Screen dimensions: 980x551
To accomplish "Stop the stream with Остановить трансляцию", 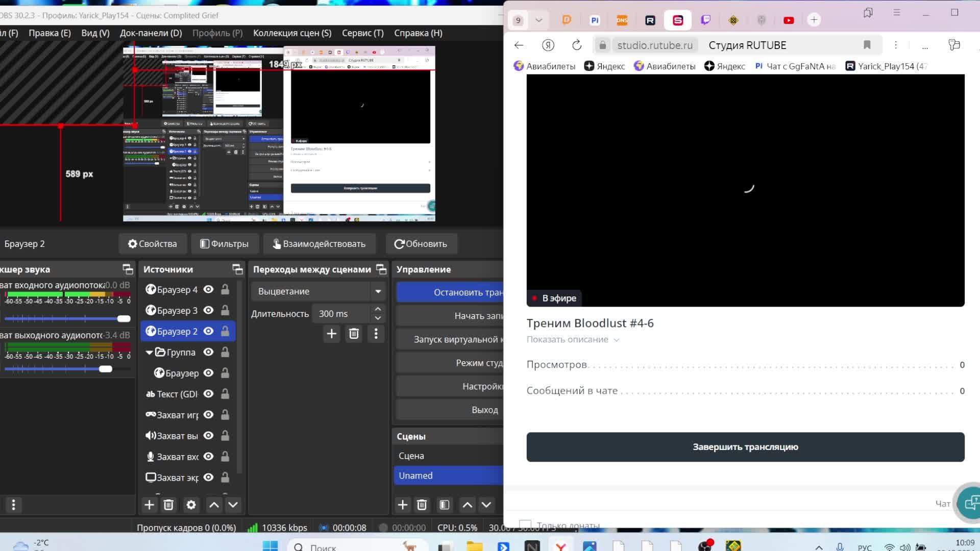I will pyautogui.click(x=450, y=292).
